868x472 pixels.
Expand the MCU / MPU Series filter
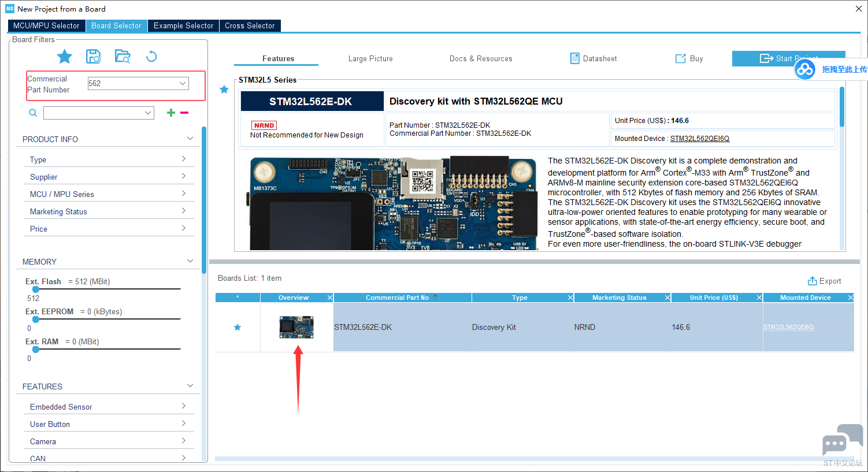[x=183, y=194]
